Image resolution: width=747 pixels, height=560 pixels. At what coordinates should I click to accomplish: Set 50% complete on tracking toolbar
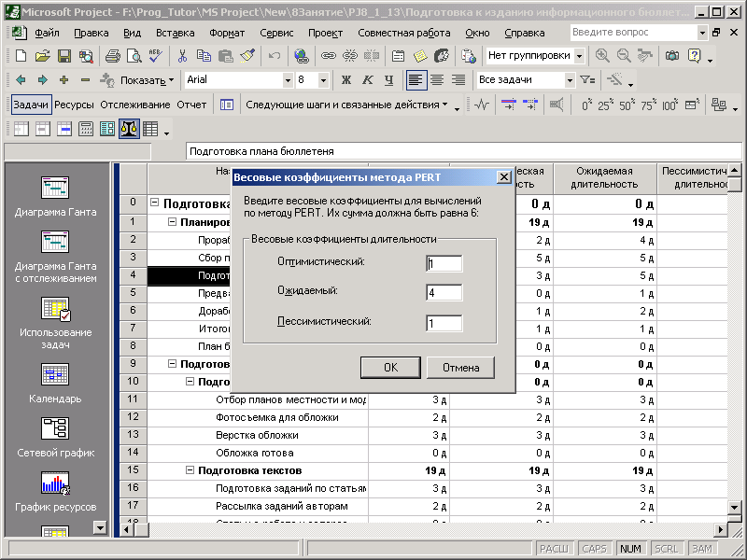point(626,105)
